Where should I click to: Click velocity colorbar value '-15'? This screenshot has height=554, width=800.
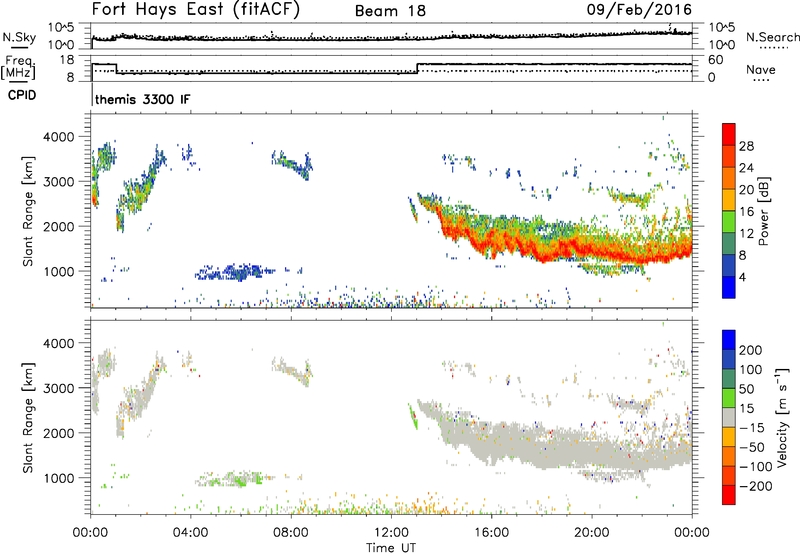tap(752, 427)
